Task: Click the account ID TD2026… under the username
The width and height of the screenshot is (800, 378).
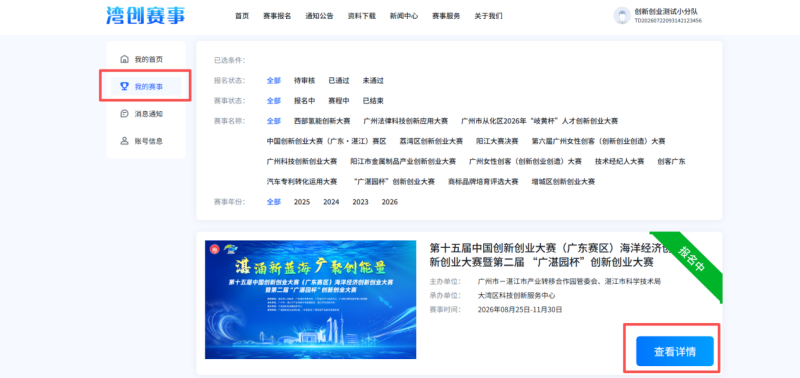Action: click(668, 21)
